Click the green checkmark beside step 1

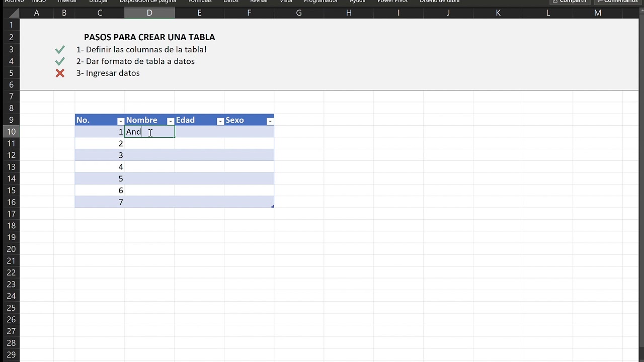(60, 49)
